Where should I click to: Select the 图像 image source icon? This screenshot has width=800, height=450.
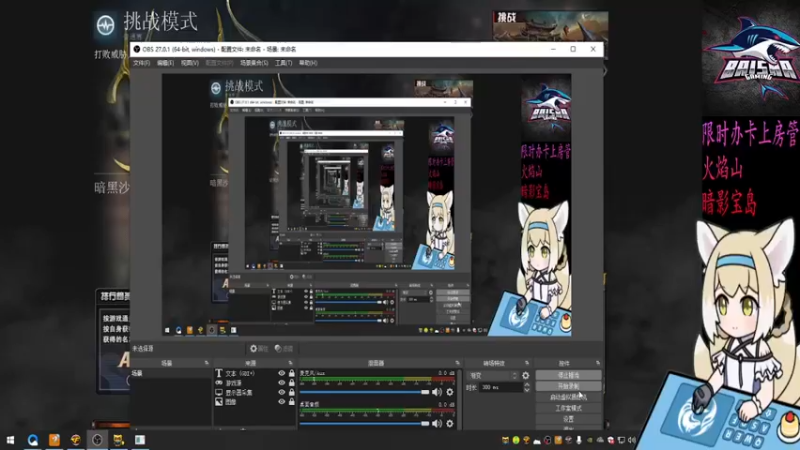[x=219, y=402]
